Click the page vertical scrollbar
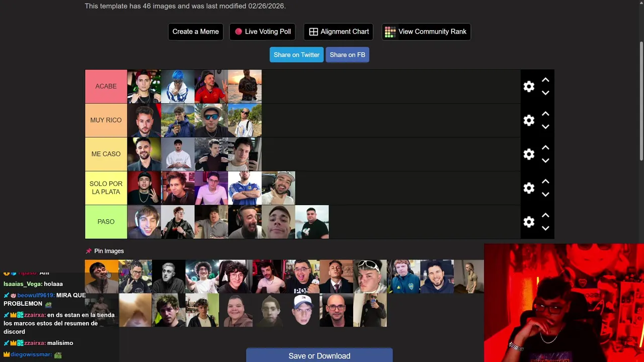Image resolution: width=644 pixels, height=362 pixels. pyautogui.click(x=641, y=101)
